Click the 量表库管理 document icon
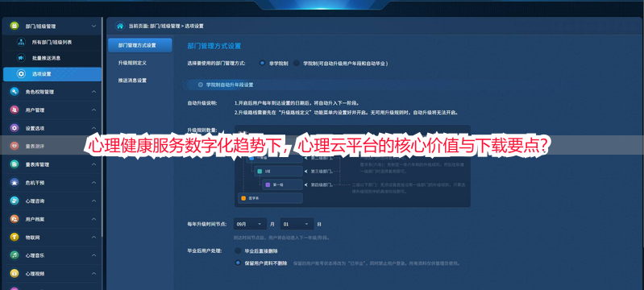 point(15,164)
